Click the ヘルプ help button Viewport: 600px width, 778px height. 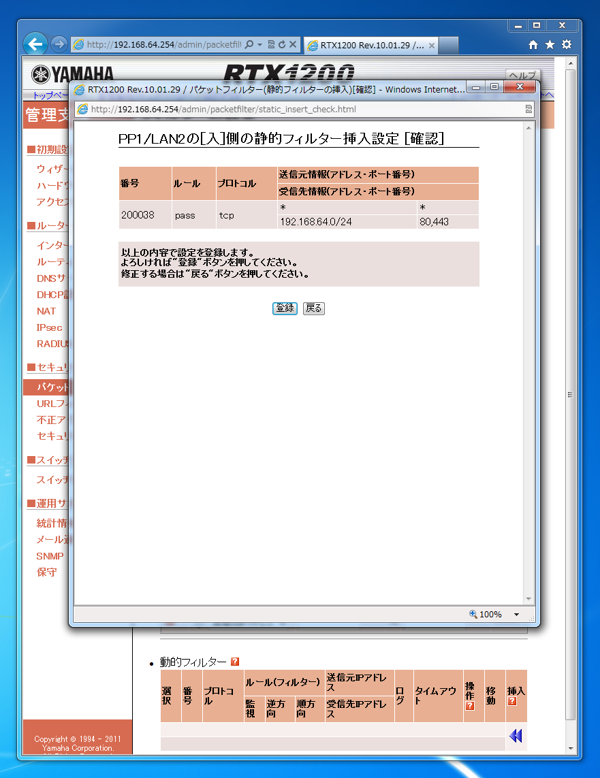coord(523,74)
